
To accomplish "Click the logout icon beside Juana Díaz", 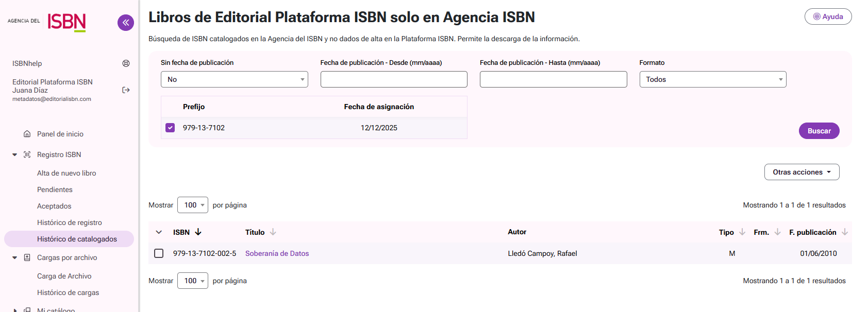I will [126, 90].
